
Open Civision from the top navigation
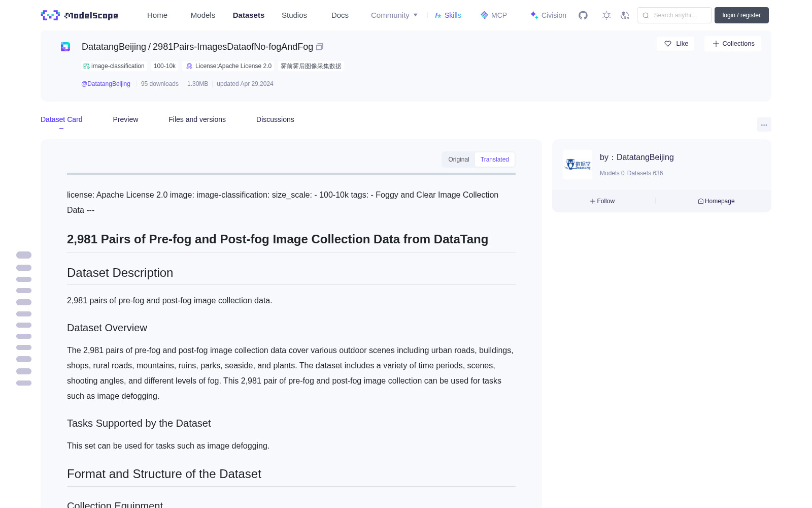pos(548,15)
